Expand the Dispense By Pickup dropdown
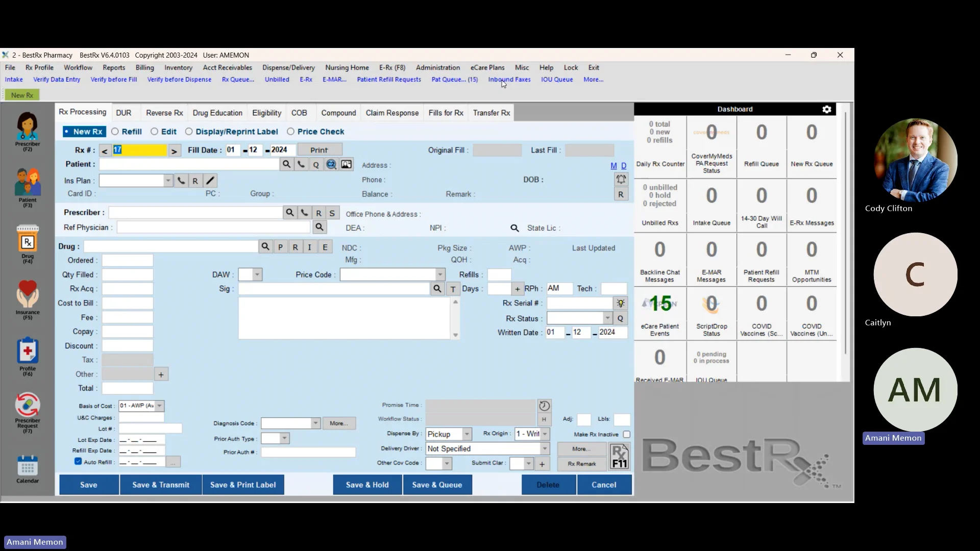980x551 pixels. coord(467,434)
